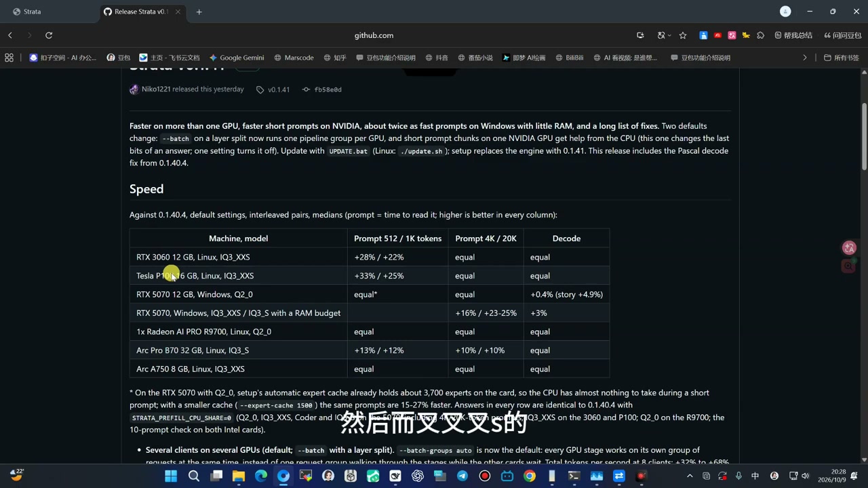
Task: Click the 帮我总结 summarize button
Action: [x=793, y=35]
